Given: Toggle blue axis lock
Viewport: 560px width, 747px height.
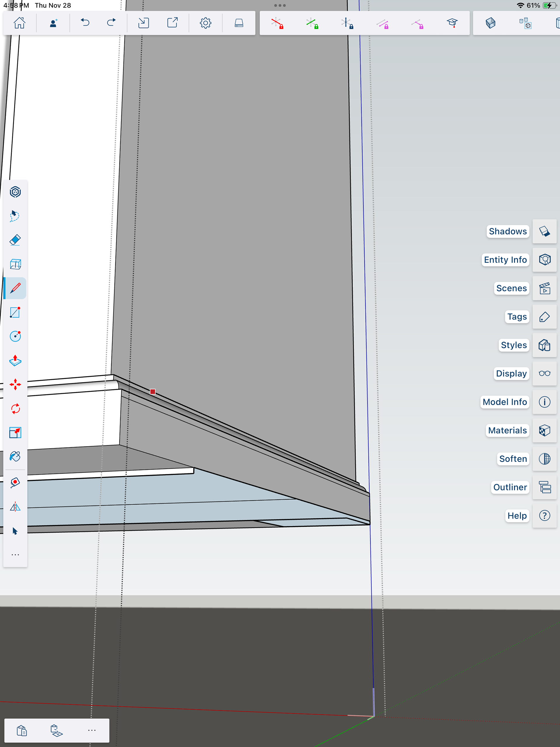Looking at the screenshot, I should [347, 23].
